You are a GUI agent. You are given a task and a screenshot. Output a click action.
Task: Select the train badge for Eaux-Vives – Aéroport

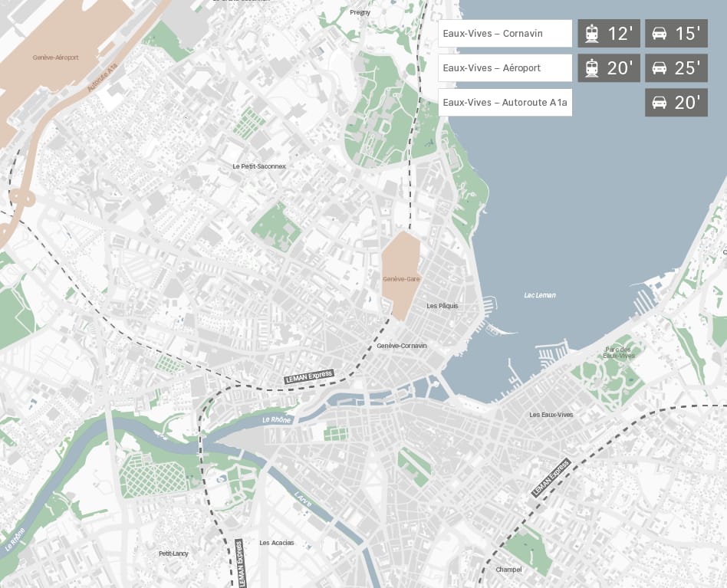click(x=608, y=68)
